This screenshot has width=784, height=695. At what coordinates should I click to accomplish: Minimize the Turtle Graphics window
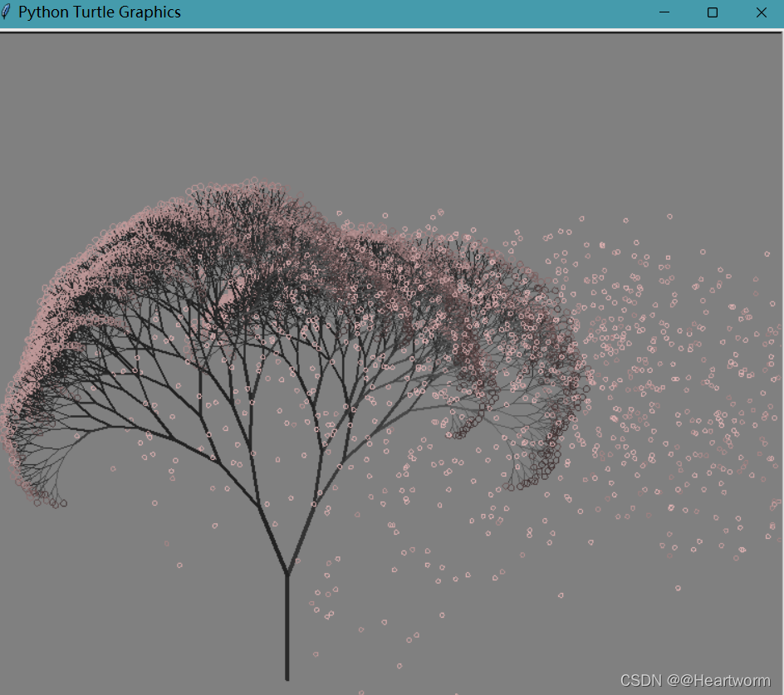coord(662,12)
